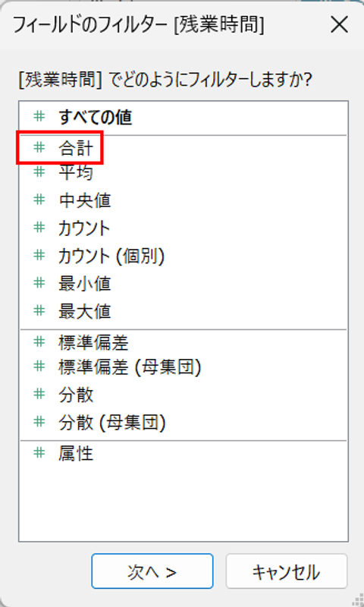Click the # icon beside 最大値

pyautogui.click(x=39, y=310)
